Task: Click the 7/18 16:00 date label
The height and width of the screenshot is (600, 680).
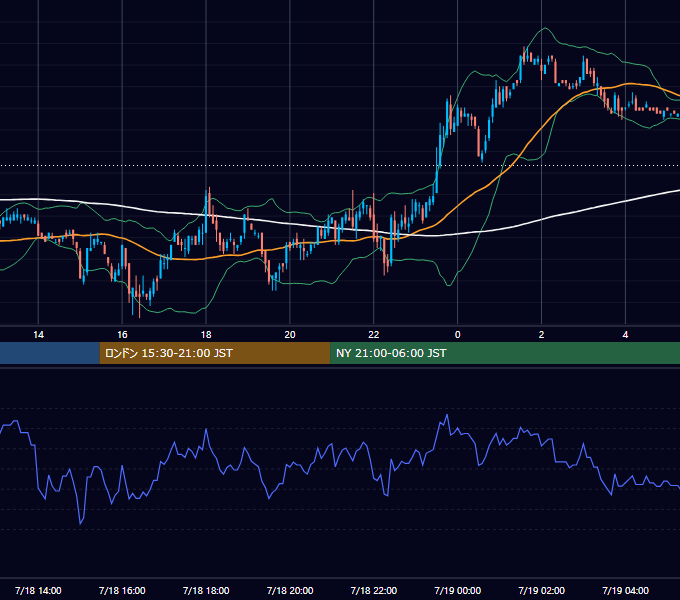Action: coord(122,590)
